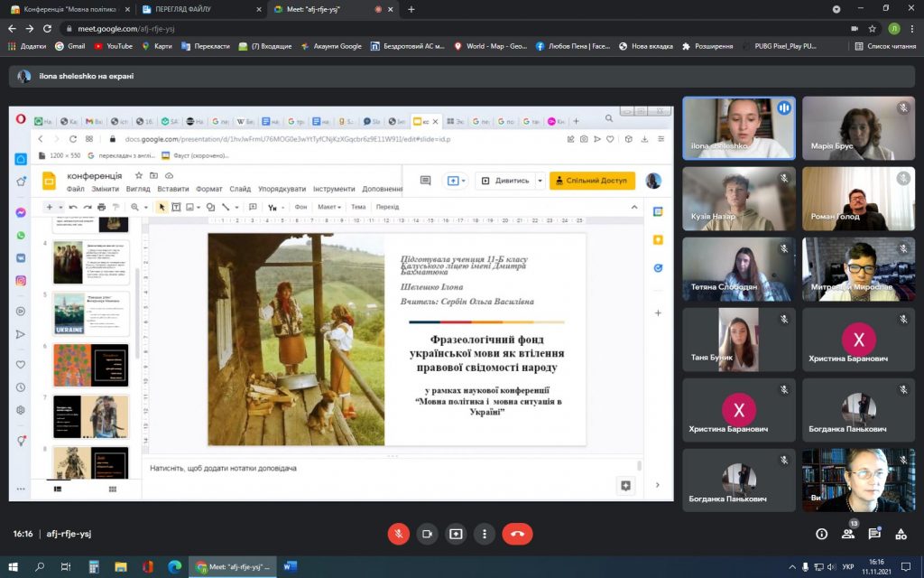Show hidden system tray icons chevron

(792, 567)
